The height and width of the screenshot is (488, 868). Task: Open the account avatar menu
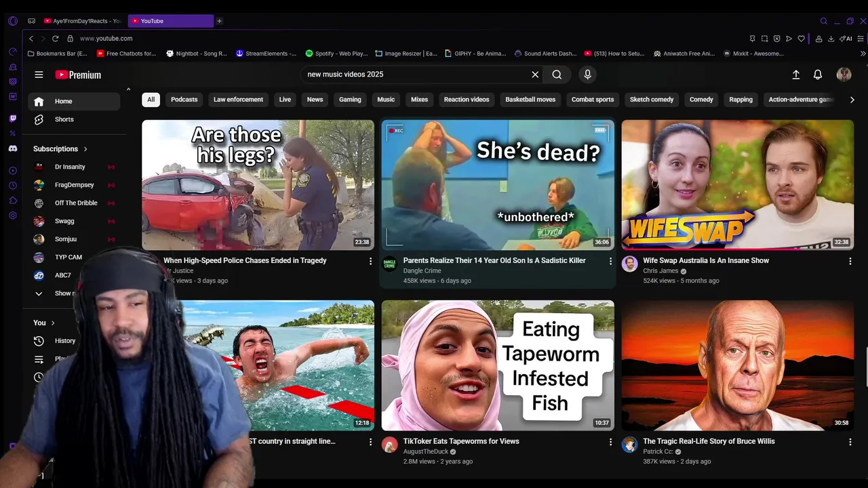click(x=844, y=75)
